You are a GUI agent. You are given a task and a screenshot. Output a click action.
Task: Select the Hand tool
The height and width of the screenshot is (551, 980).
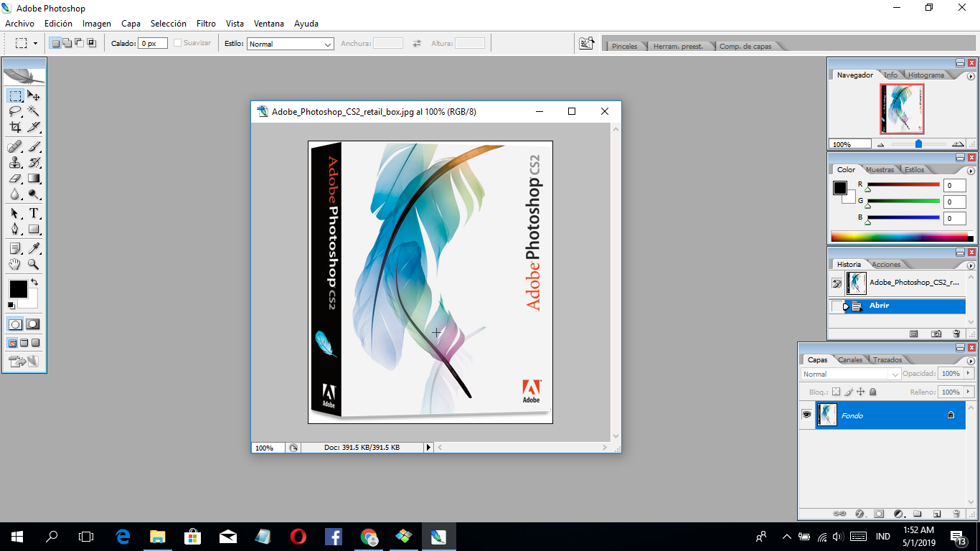click(x=15, y=265)
